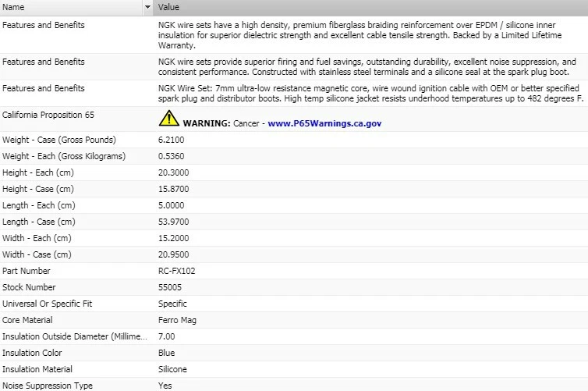The width and height of the screenshot is (588, 391).
Task: Select Insulation Outside Diameter label
Action: [x=74, y=336]
